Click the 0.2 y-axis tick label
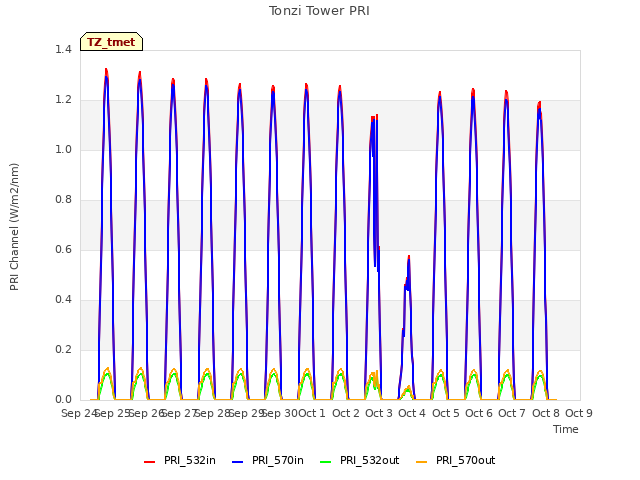Image resolution: width=640 pixels, height=480 pixels. click(x=63, y=349)
